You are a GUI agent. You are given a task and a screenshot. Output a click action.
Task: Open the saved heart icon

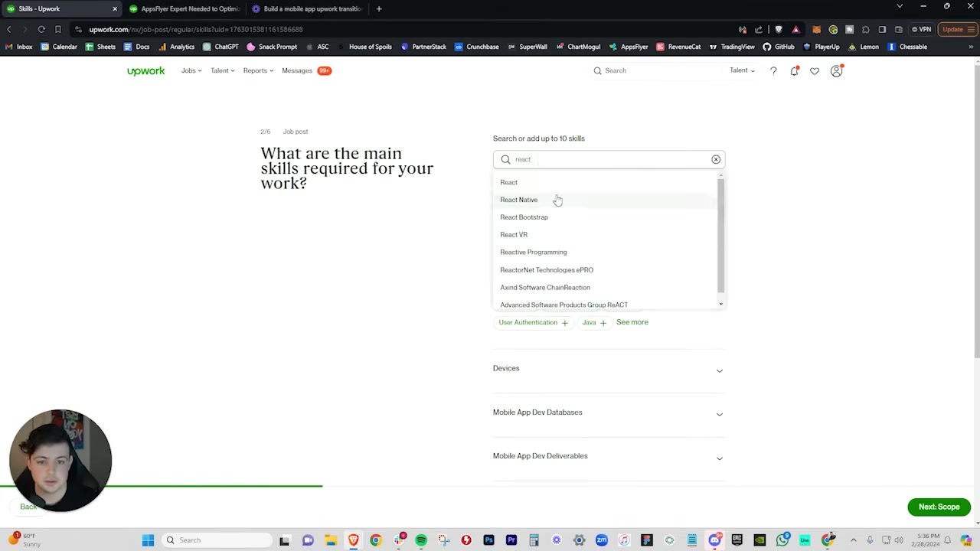(815, 71)
